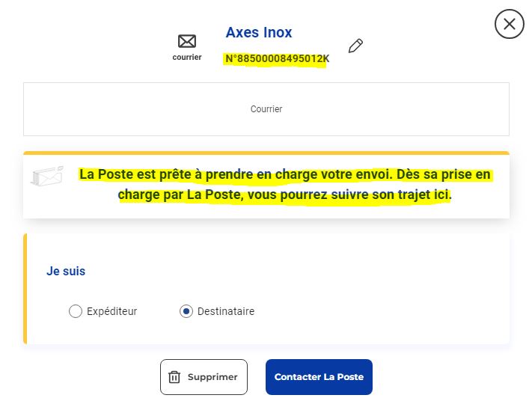Click the highlighted La Poste status message
The height and width of the screenshot is (404, 532).
click(285, 185)
